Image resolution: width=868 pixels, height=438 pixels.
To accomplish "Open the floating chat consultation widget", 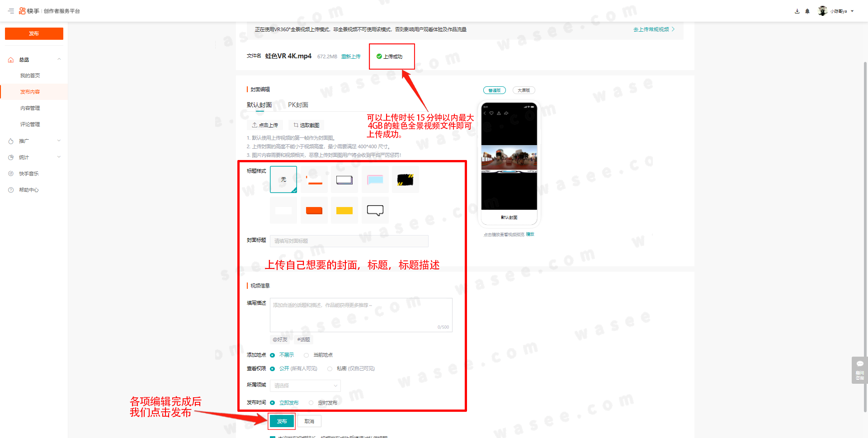I will tap(859, 370).
